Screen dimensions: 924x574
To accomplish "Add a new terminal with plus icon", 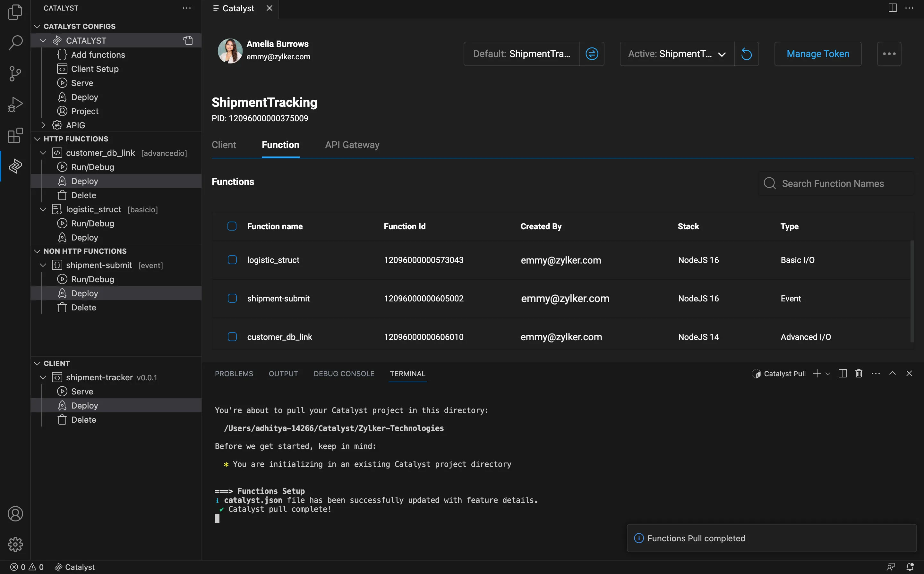I will [x=817, y=374].
